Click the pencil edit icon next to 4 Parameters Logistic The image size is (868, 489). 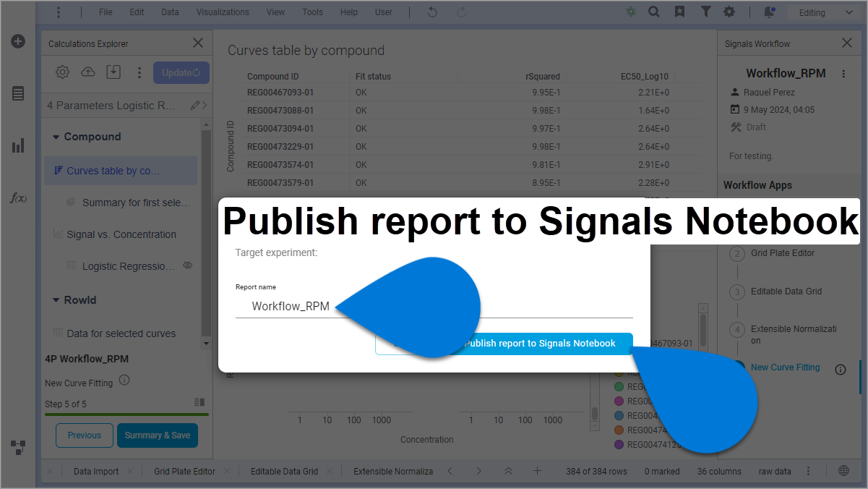click(x=194, y=106)
